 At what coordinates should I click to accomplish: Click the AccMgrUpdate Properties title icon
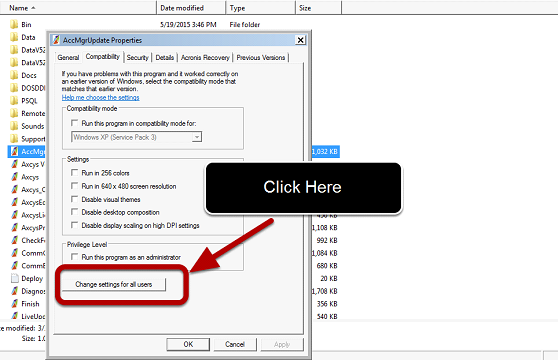(56, 40)
